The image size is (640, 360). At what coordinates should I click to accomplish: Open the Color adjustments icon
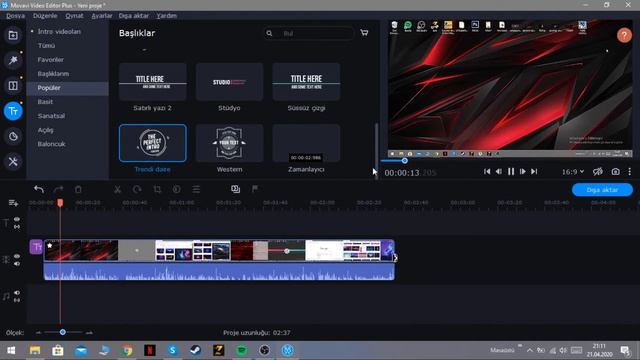coord(176,189)
